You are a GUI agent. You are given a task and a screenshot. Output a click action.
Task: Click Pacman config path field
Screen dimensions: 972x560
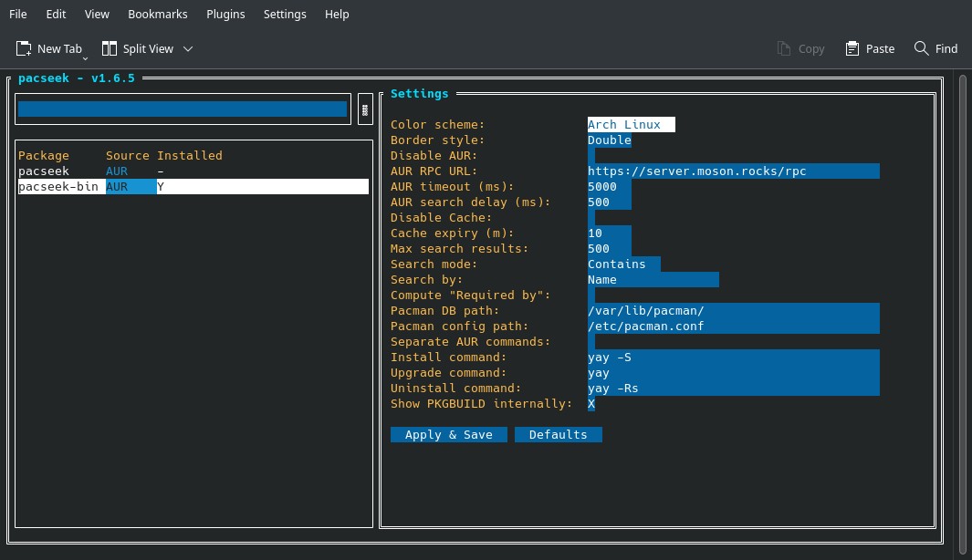pos(734,326)
